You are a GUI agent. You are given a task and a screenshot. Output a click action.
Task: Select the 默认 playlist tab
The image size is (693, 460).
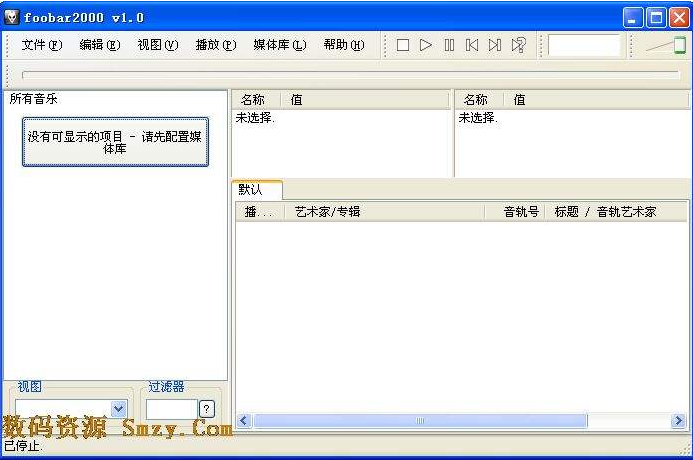click(257, 190)
